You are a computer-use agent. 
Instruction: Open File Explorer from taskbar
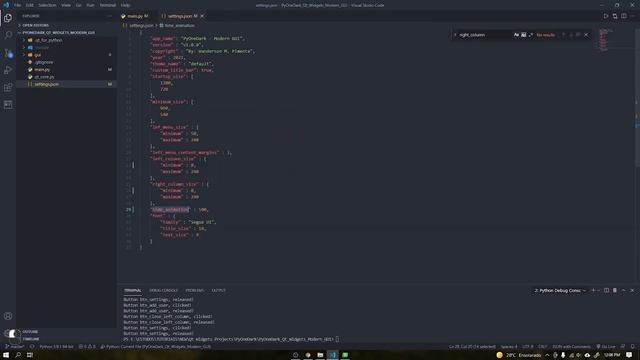pos(320,355)
